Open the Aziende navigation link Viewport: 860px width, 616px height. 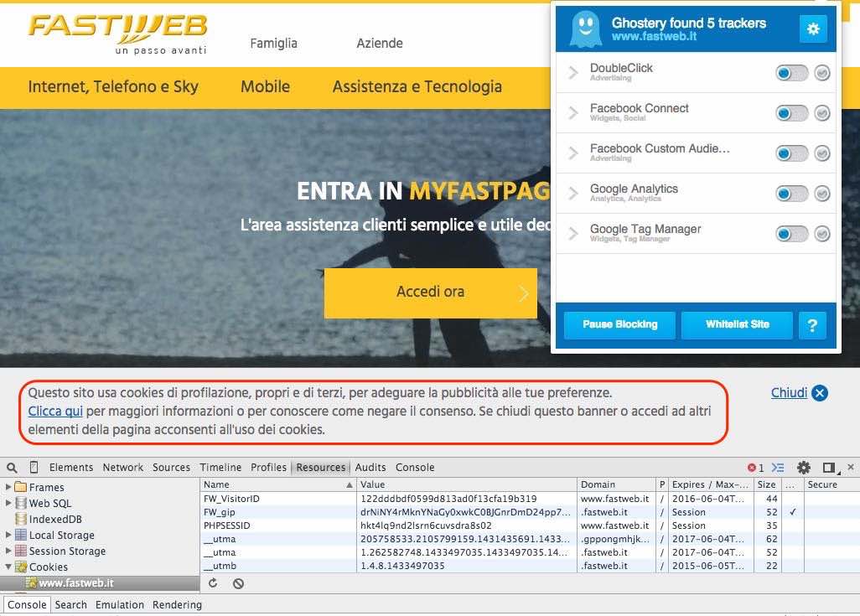click(380, 44)
